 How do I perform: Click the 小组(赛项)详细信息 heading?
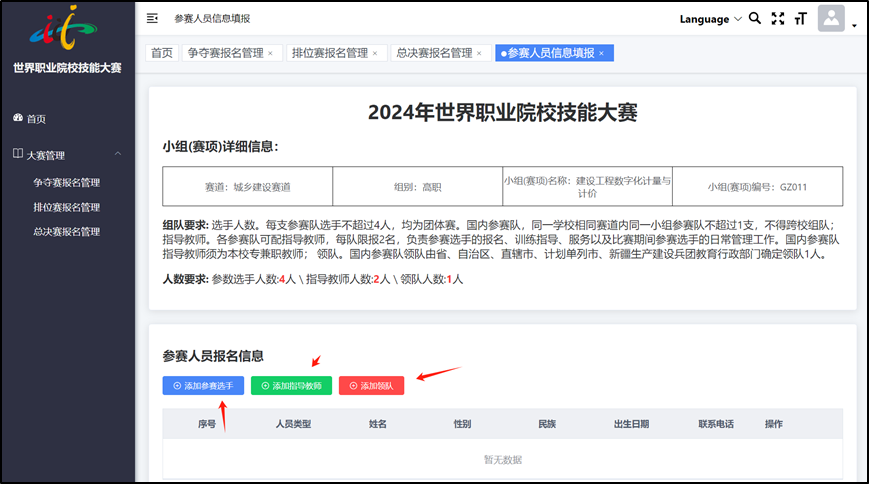coord(221,146)
